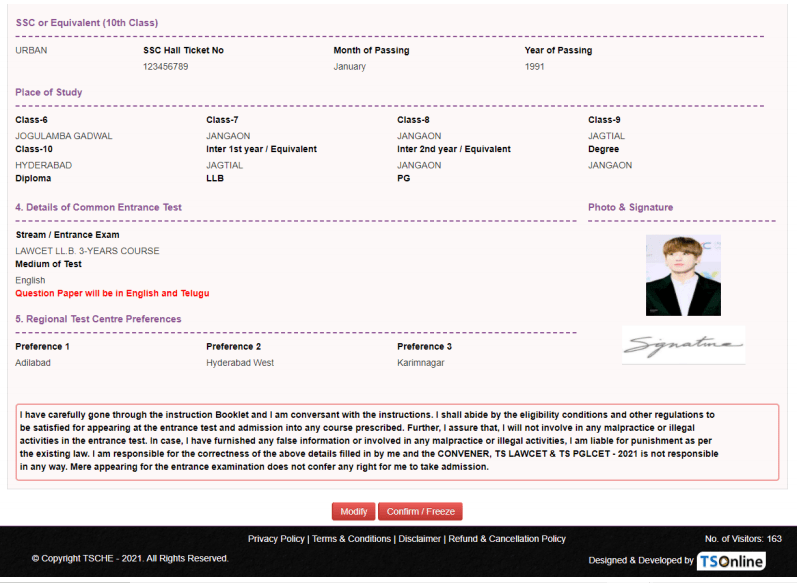
Task: Click Preference 2 value Hyderabad West
Action: coord(240,363)
